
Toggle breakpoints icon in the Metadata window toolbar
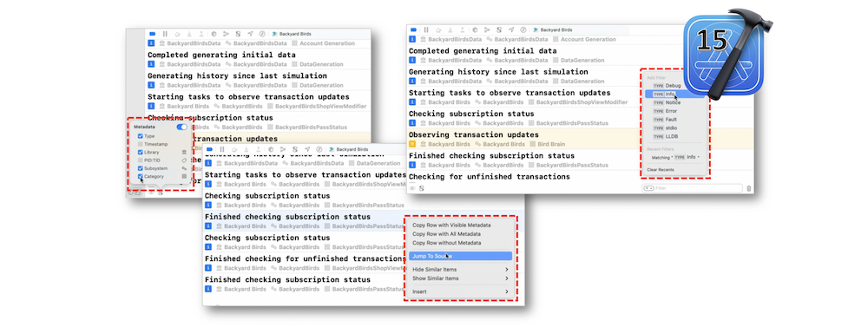tap(152, 34)
